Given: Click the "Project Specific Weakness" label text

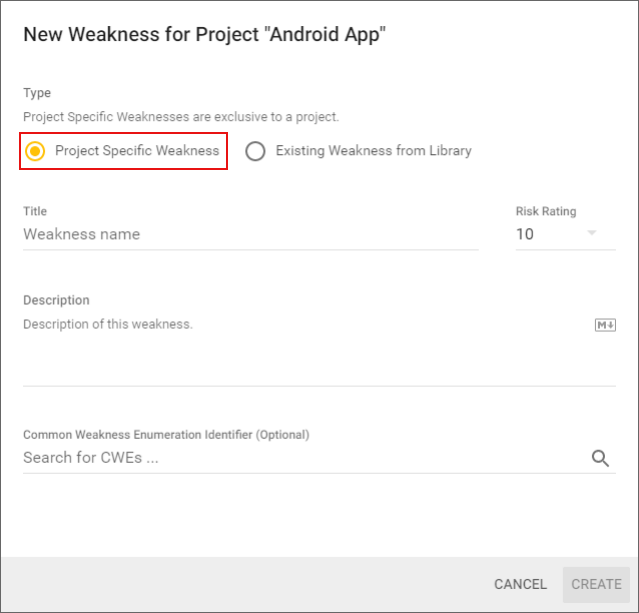Looking at the screenshot, I should tap(137, 151).
